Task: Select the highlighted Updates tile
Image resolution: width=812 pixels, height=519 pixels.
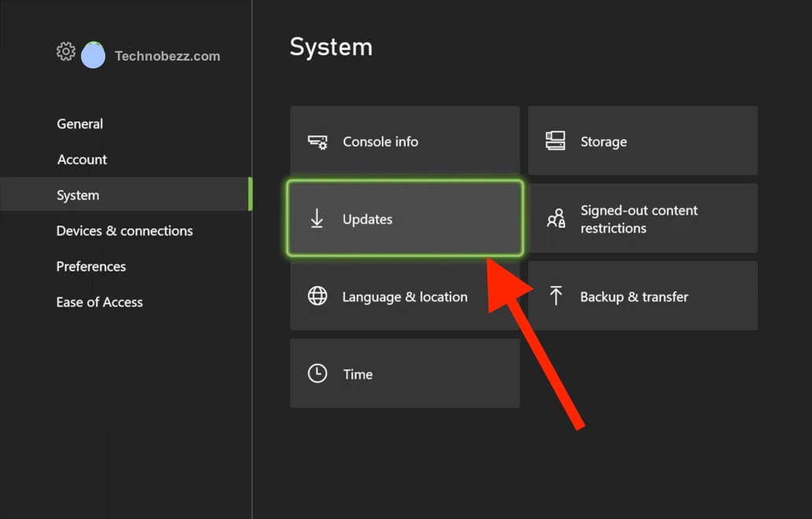Action: tap(405, 219)
